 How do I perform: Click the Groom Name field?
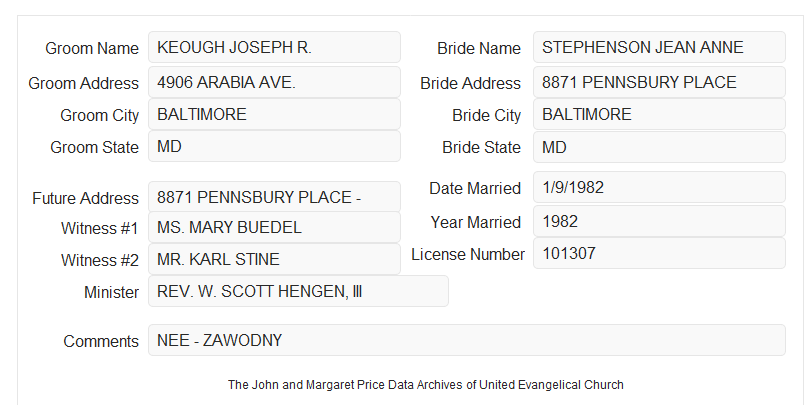274,47
